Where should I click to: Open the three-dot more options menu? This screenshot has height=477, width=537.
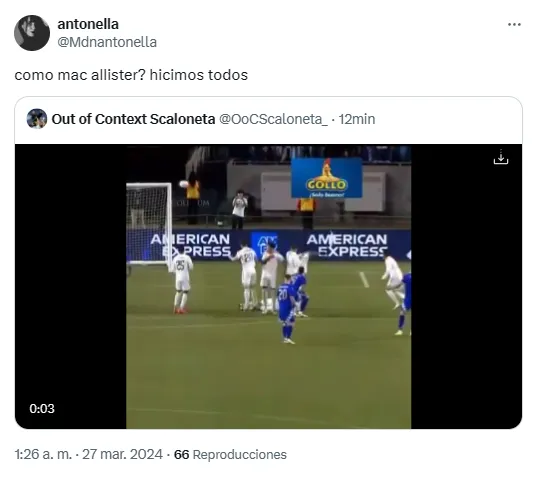(514, 24)
